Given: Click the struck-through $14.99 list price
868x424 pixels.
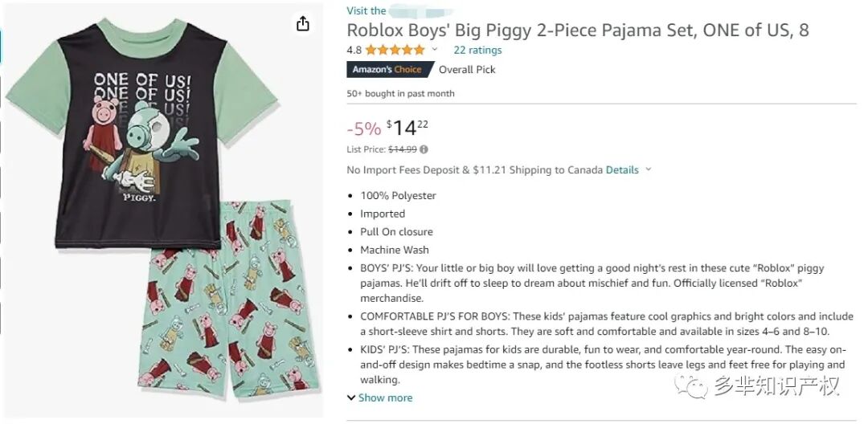Looking at the screenshot, I should pyautogui.click(x=403, y=149).
